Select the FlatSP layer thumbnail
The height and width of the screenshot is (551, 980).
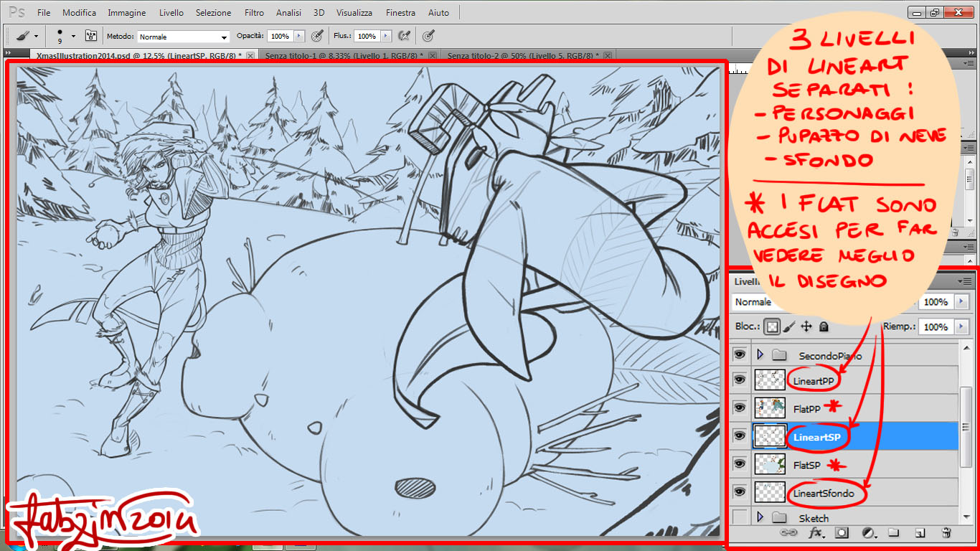(770, 464)
